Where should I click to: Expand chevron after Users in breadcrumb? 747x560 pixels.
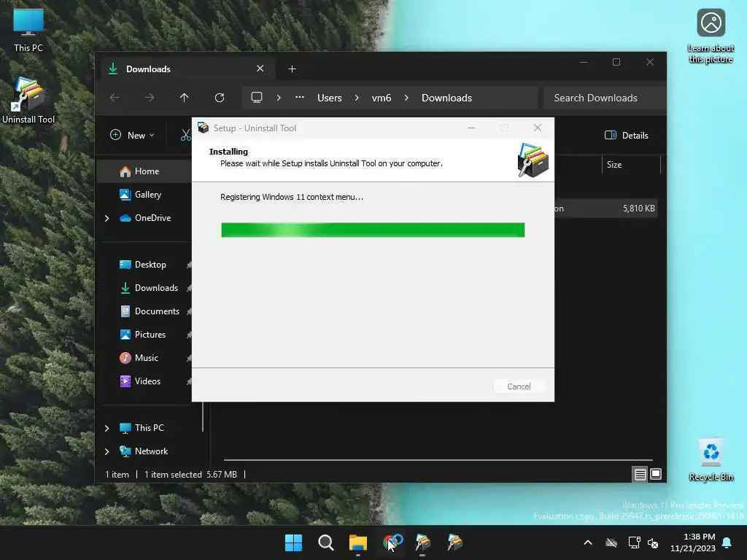pos(356,98)
